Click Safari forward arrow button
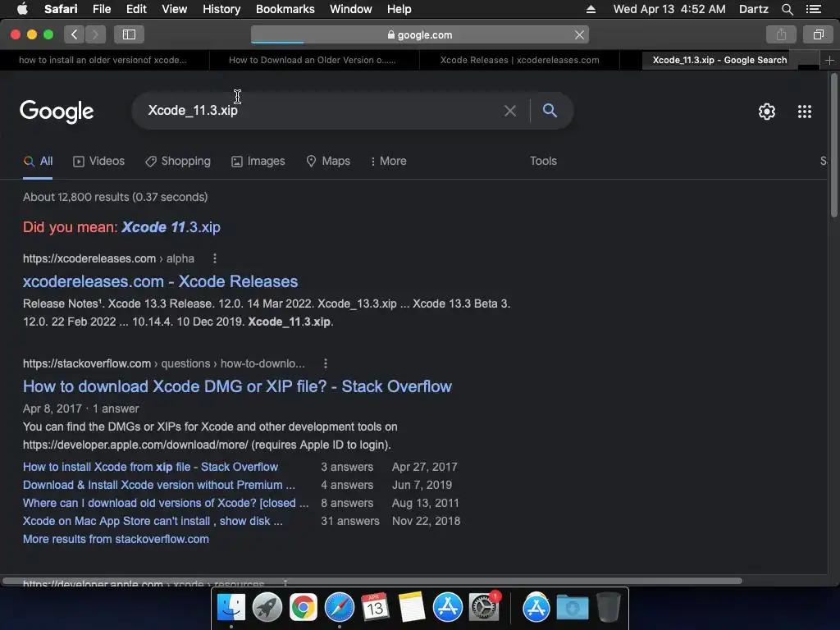 point(95,34)
